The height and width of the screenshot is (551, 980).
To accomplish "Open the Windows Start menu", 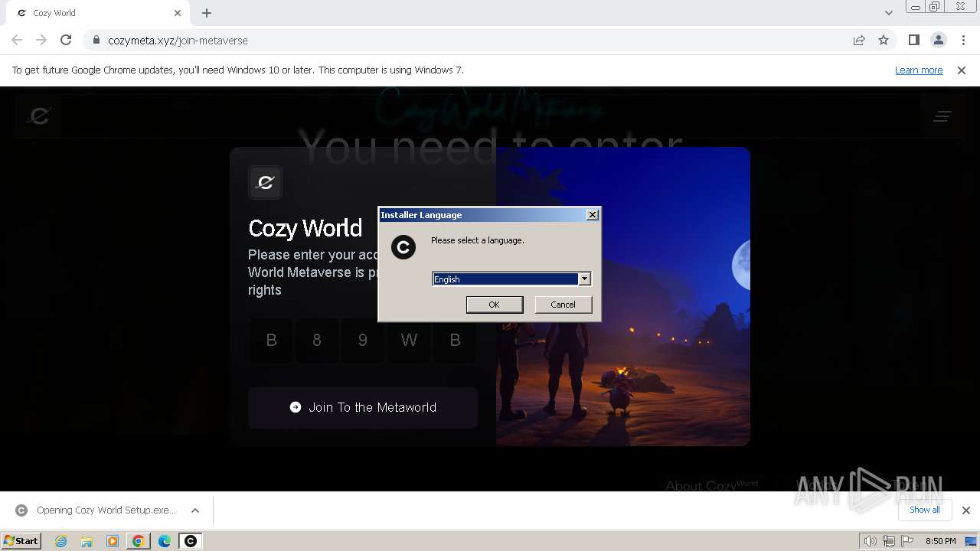I will (x=21, y=540).
